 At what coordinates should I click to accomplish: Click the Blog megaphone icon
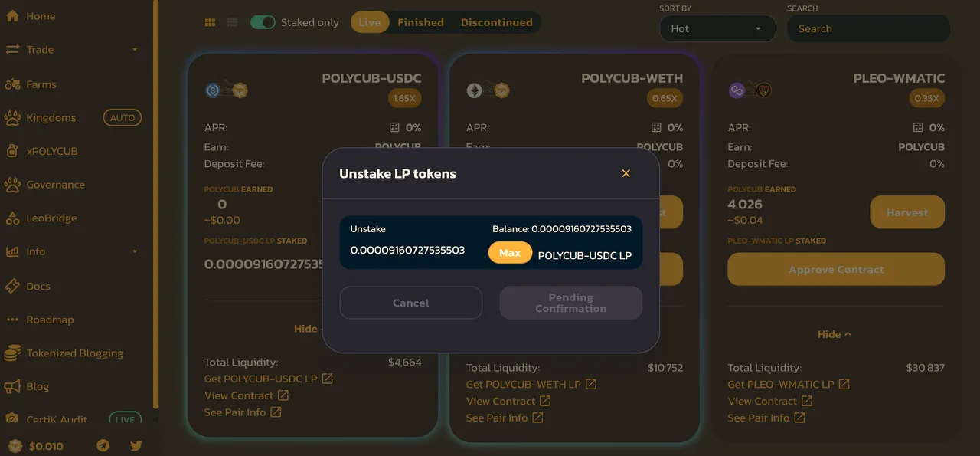(x=12, y=387)
